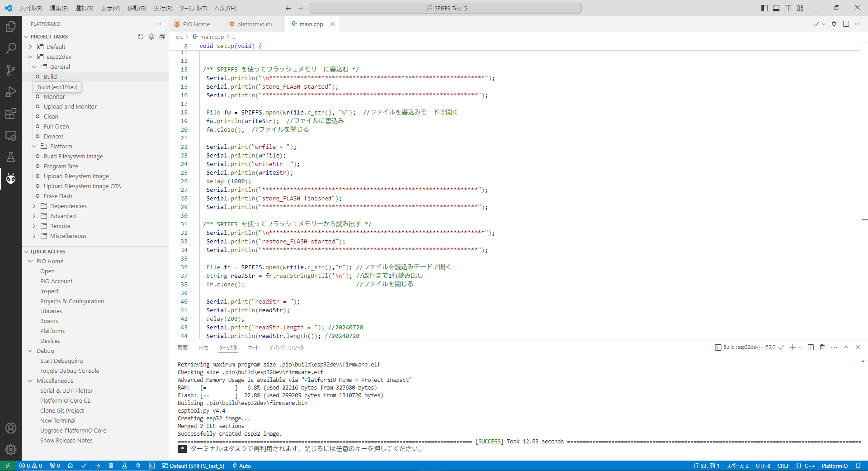Toggle the bottom panel layout button
868x471 pixels.
(x=776, y=8)
